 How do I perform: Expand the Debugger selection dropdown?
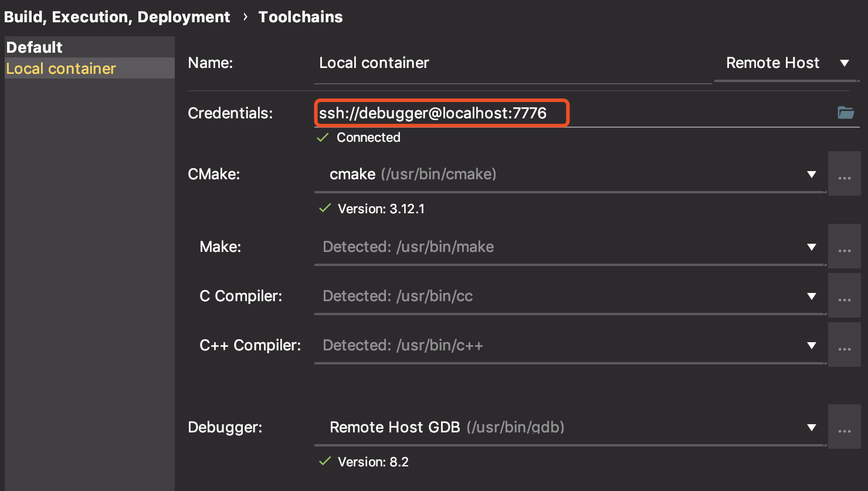click(811, 427)
